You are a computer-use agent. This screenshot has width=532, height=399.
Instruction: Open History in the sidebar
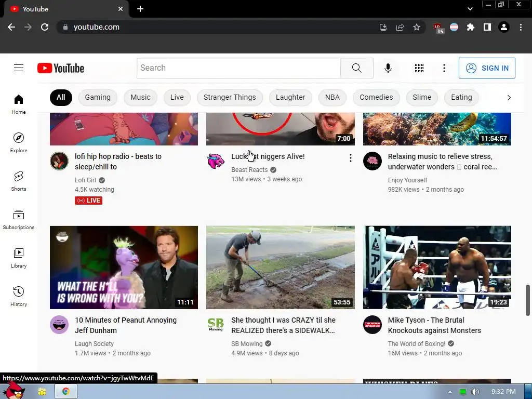(19, 296)
